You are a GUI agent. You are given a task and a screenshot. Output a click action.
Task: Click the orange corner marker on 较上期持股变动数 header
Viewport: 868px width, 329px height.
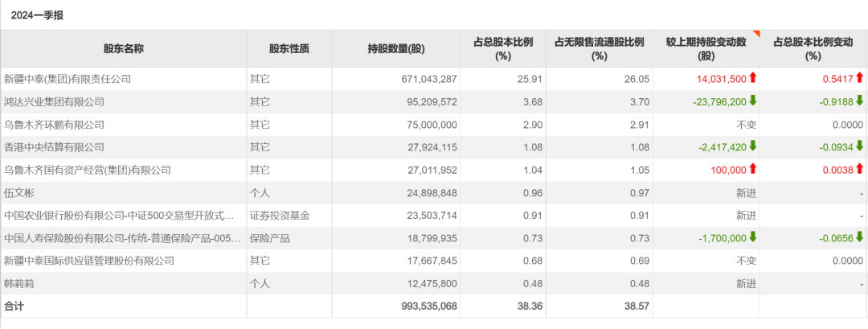click(757, 33)
